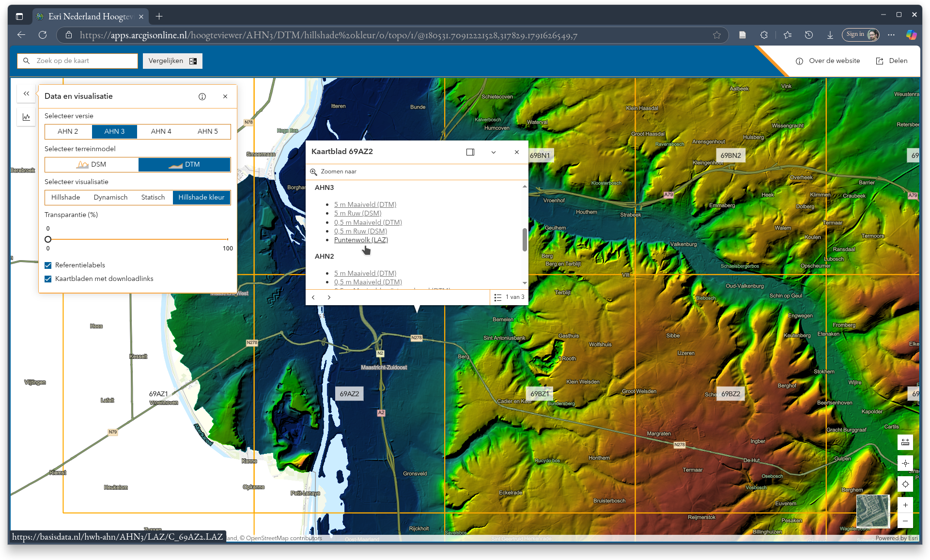930x560 pixels.
Task: Collapse the Kaartblad popup with the chevron
Action: tap(493, 152)
